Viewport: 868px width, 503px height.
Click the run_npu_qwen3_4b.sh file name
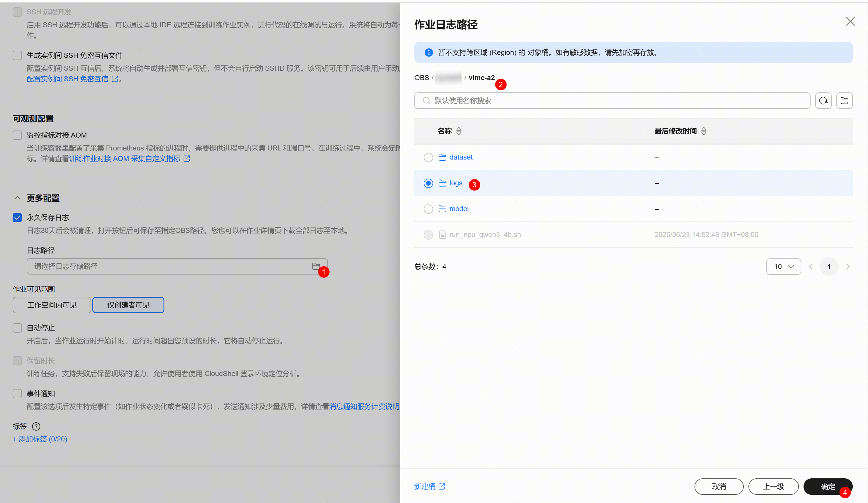pos(485,235)
